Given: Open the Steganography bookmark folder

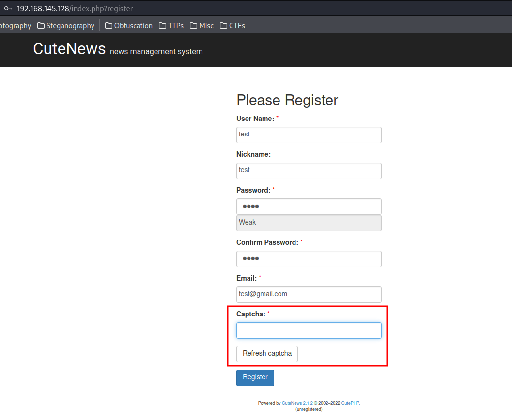Looking at the screenshot, I should (65, 26).
